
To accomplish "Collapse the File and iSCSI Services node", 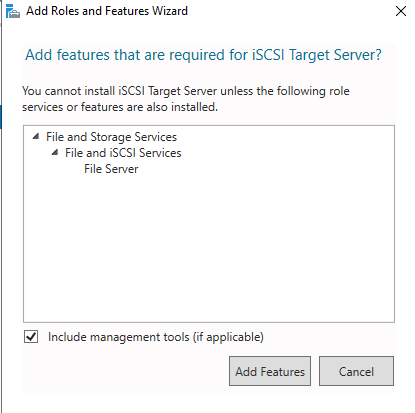I will (x=55, y=152).
